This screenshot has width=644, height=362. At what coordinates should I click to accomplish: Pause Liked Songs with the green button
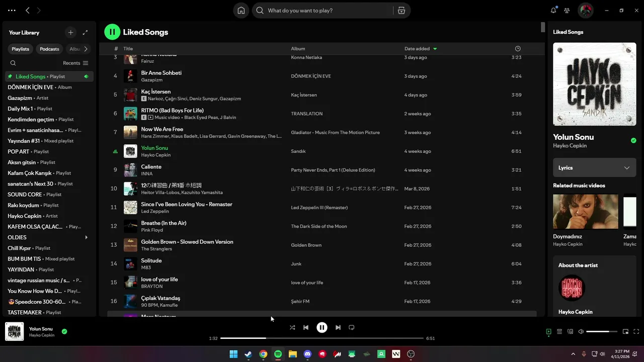tap(112, 32)
